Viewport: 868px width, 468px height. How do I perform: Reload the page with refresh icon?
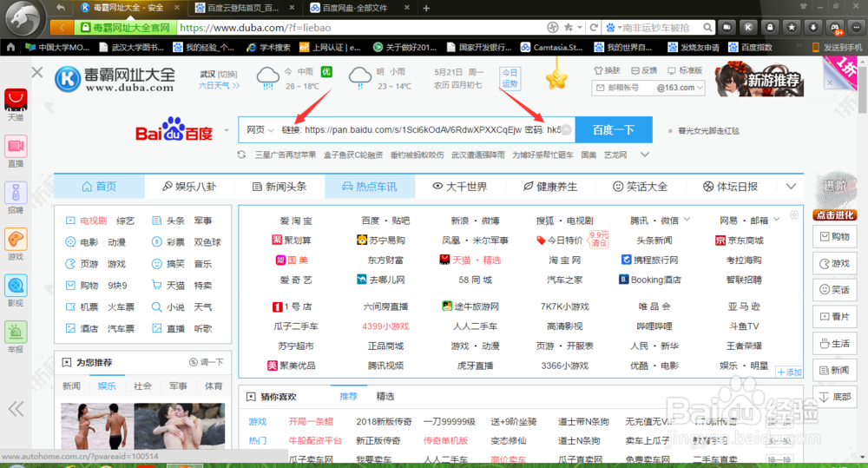[594, 27]
